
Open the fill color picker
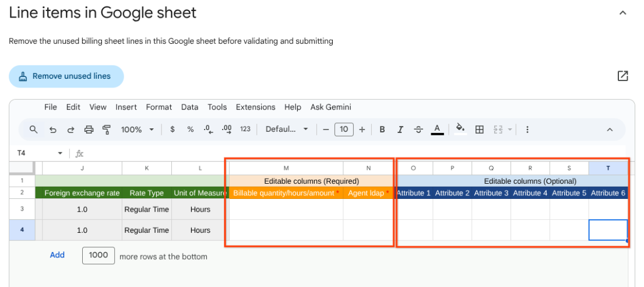click(x=460, y=129)
